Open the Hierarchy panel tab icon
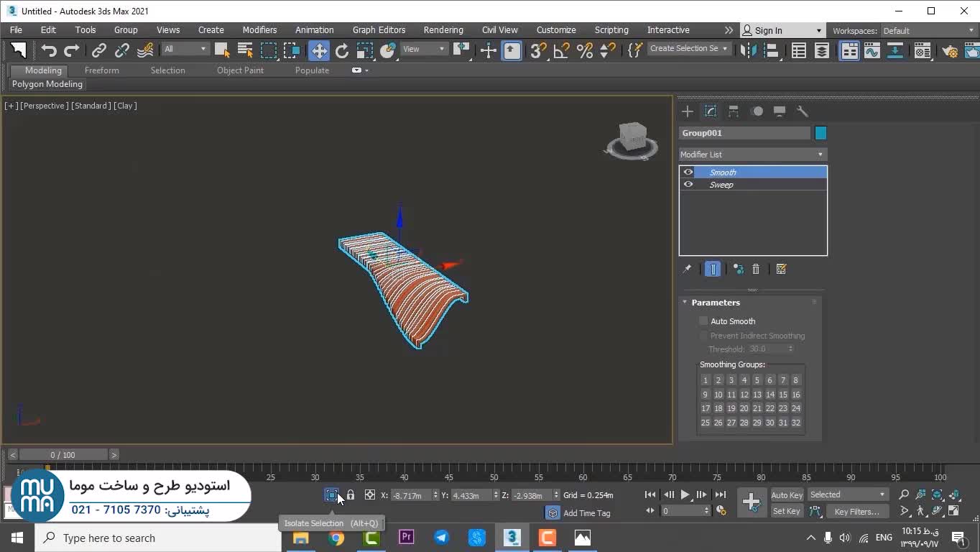980x552 pixels. pyautogui.click(x=734, y=111)
